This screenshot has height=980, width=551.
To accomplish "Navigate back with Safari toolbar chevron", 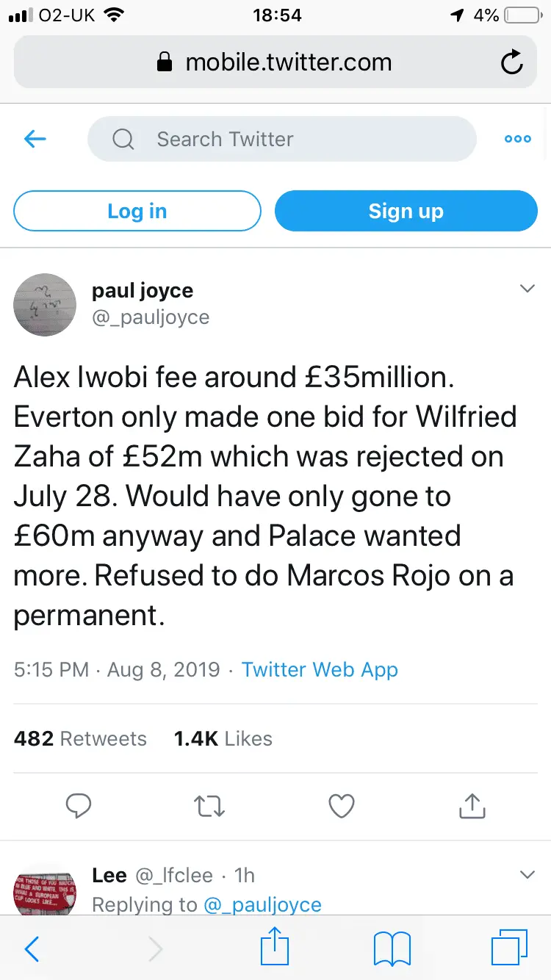I will pos(32,948).
